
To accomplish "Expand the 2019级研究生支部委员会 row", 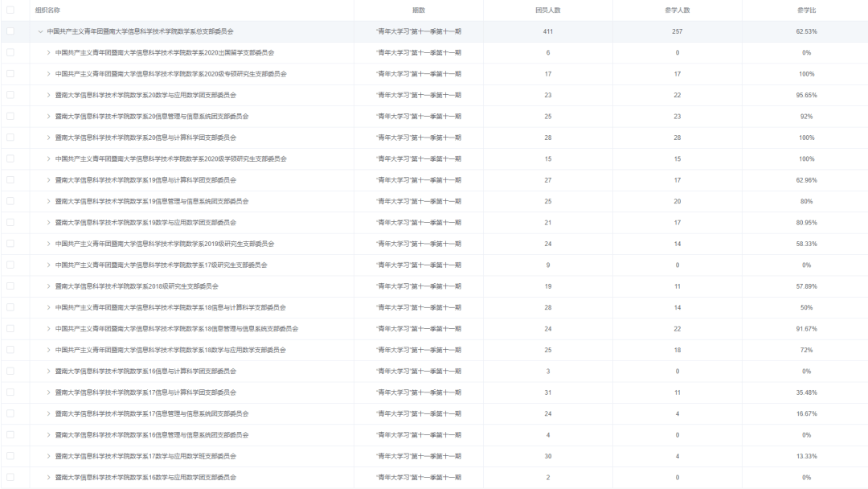I will point(49,244).
